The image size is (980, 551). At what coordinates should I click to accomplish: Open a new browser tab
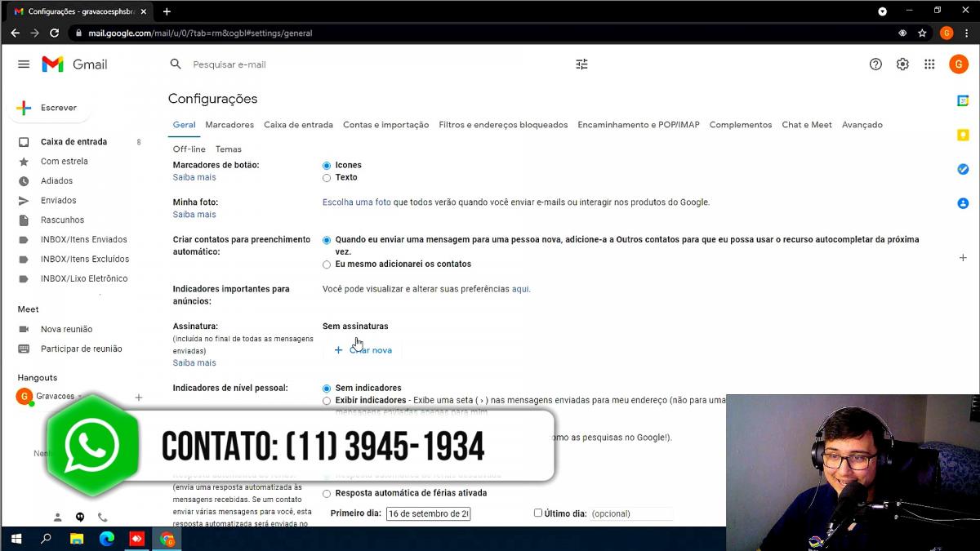pos(167,11)
